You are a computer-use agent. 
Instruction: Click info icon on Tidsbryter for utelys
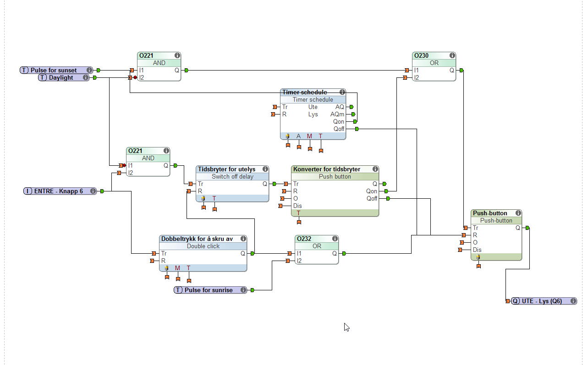pyautogui.click(x=265, y=169)
